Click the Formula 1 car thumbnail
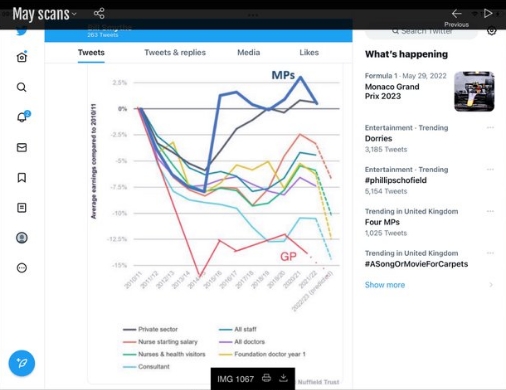Image resolution: width=506 pixels, height=390 pixels. (474, 91)
